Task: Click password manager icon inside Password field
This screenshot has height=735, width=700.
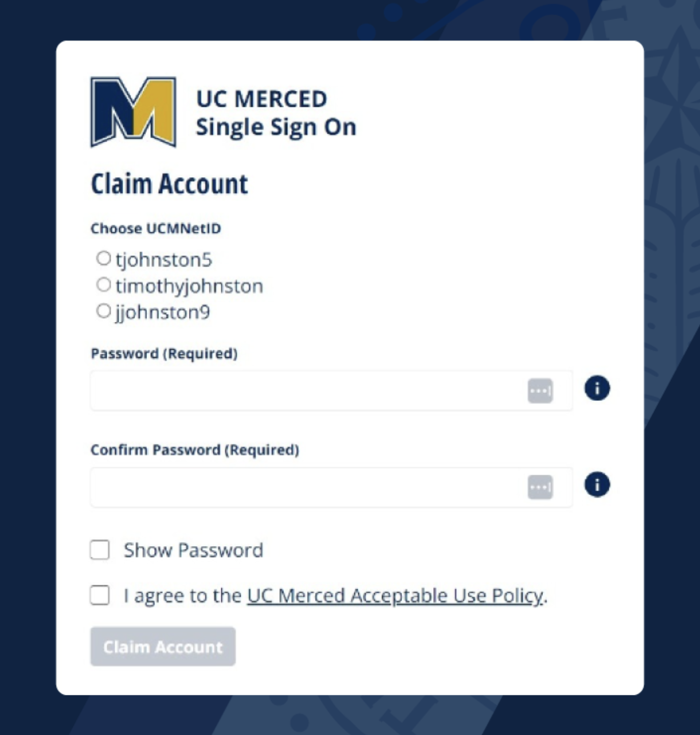Action: coord(540,391)
